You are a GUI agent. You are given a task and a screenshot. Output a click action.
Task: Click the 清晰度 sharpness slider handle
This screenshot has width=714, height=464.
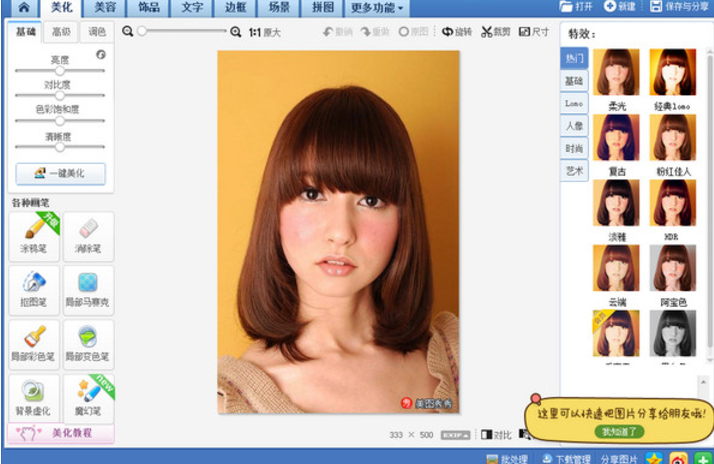coord(60,147)
